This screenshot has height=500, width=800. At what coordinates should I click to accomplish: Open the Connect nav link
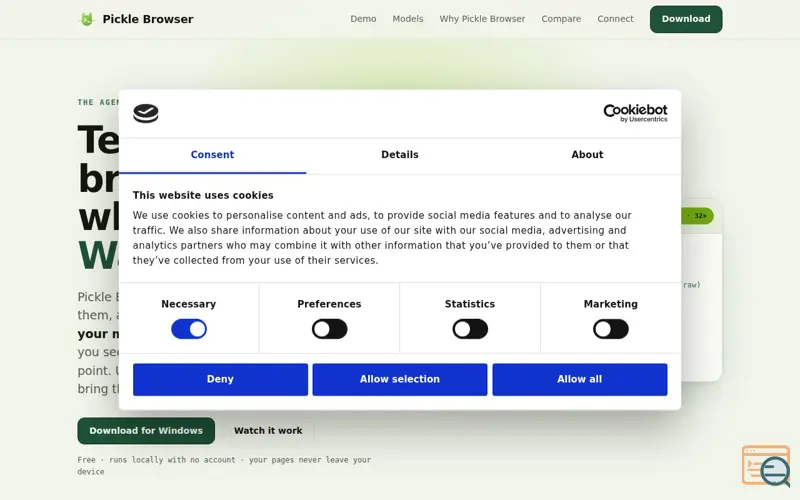point(615,19)
